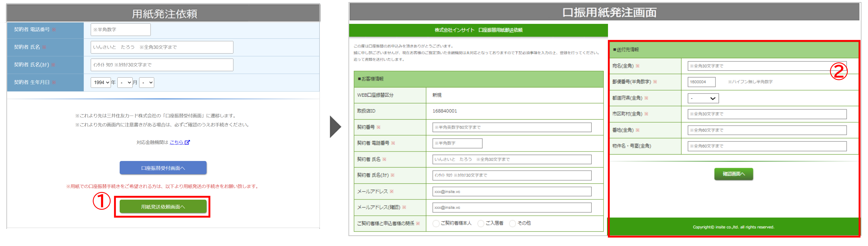Click the green 用紙発送依頼画面へ button
The image size is (868, 246).
(163, 207)
